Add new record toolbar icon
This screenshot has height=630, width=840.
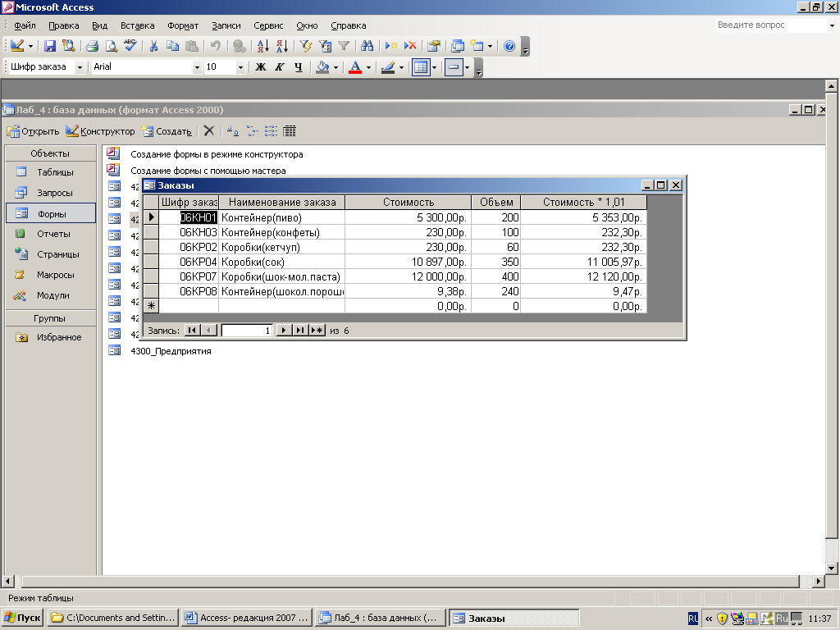(391, 46)
